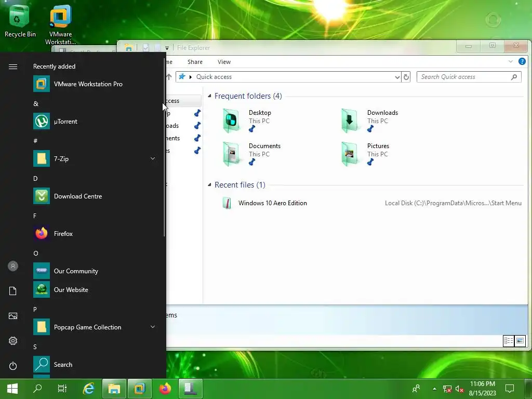This screenshot has width=532, height=399.
Task: Open the View ribbon tab
Action: point(224,62)
